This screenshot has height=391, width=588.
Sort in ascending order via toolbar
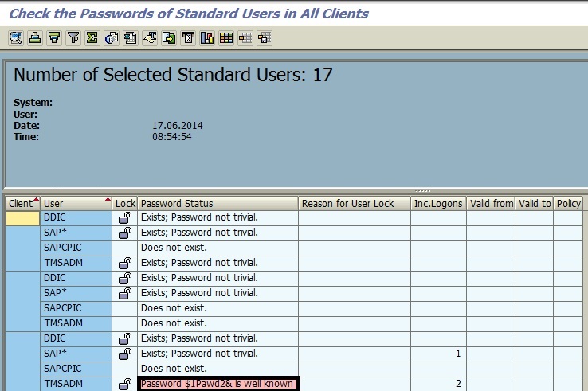click(x=35, y=38)
